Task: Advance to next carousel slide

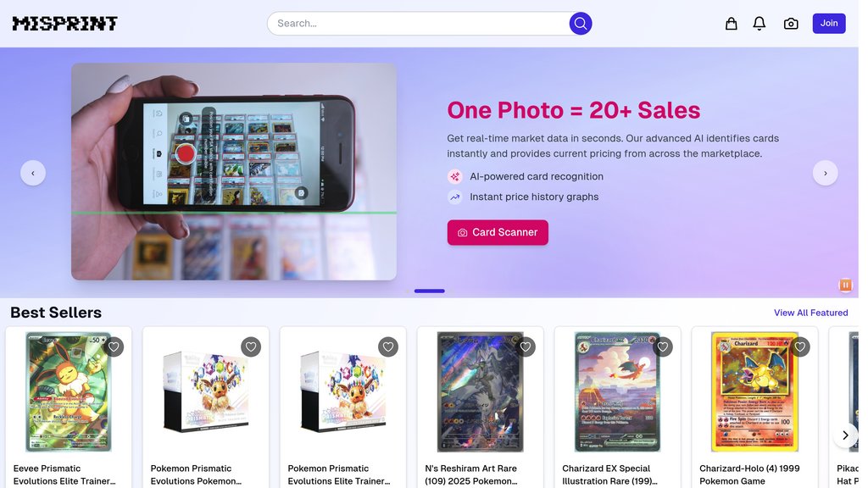Action: pyautogui.click(x=826, y=173)
